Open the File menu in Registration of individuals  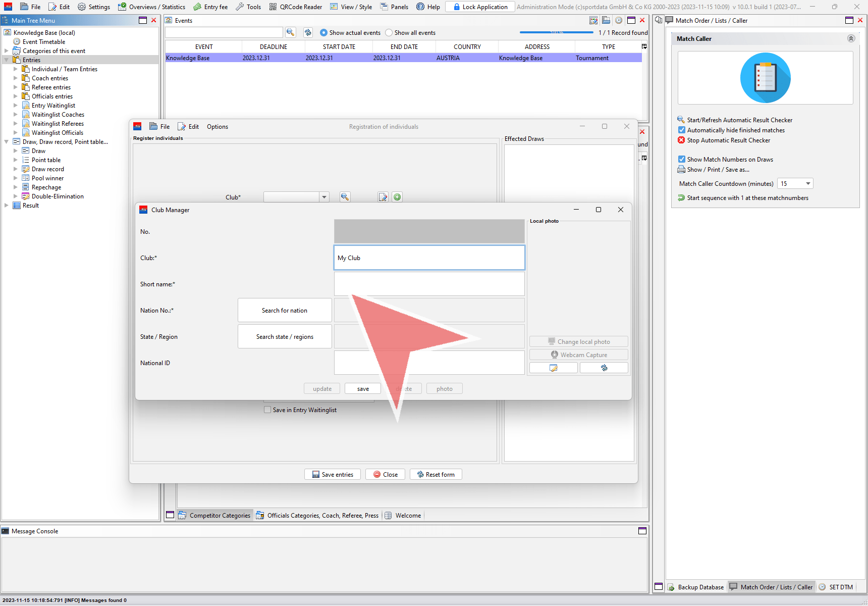pos(159,127)
